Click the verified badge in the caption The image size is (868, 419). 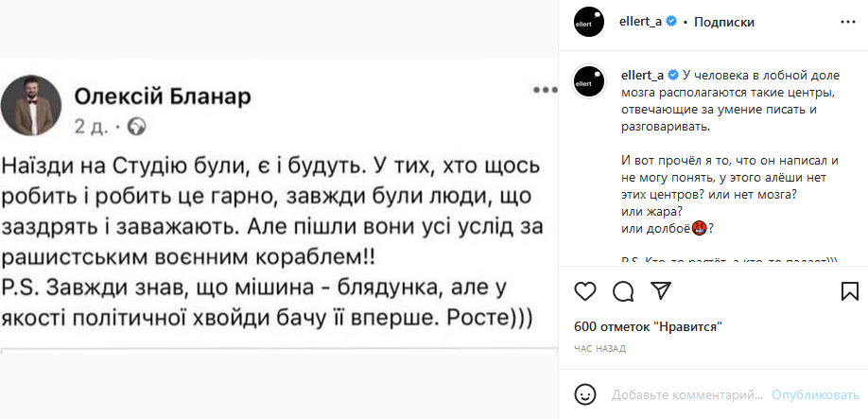pyautogui.click(x=673, y=75)
